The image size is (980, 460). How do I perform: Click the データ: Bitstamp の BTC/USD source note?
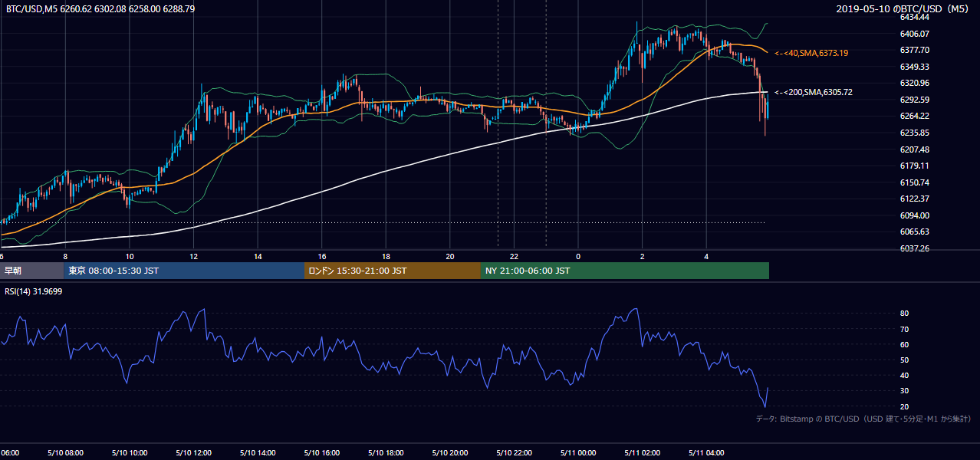pyautogui.click(x=864, y=419)
